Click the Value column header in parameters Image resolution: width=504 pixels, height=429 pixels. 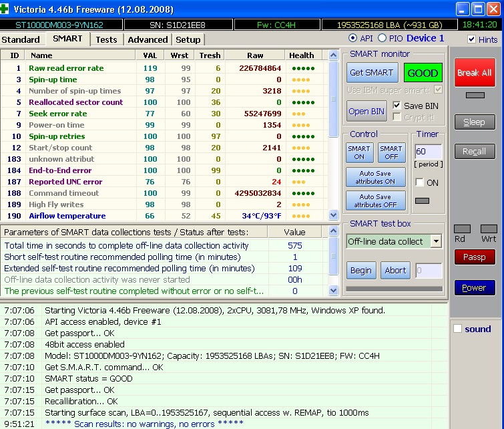click(x=294, y=232)
